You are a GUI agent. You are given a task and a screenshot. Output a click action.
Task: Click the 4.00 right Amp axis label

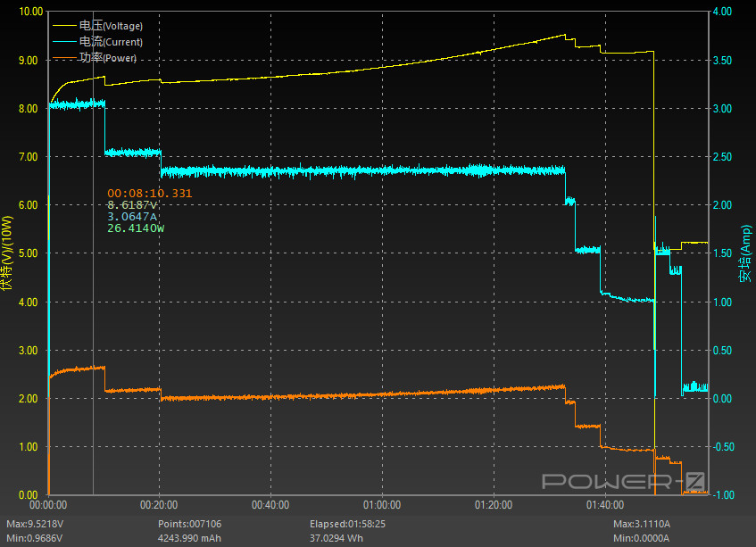(722, 12)
